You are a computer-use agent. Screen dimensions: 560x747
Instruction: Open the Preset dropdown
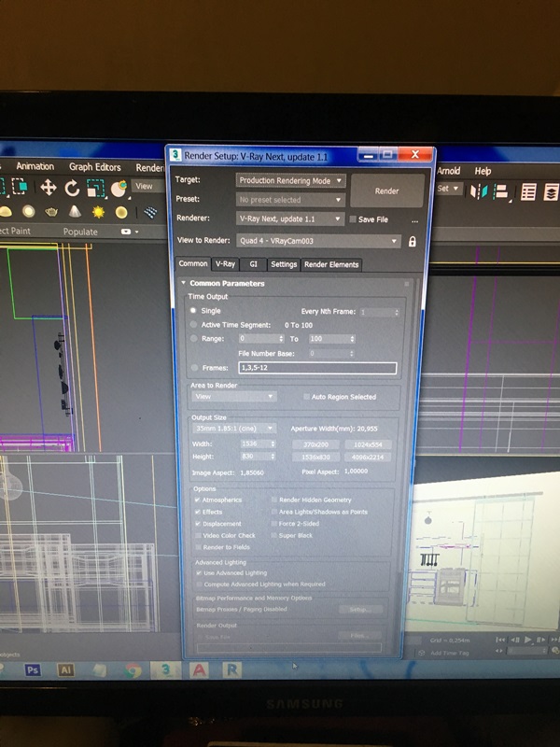pyautogui.click(x=290, y=200)
